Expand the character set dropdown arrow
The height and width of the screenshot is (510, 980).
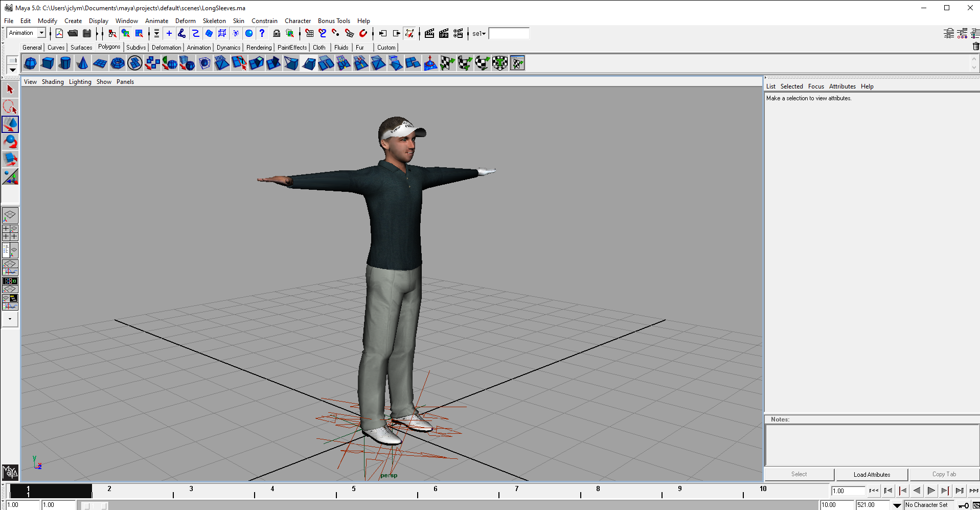click(x=897, y=505)
